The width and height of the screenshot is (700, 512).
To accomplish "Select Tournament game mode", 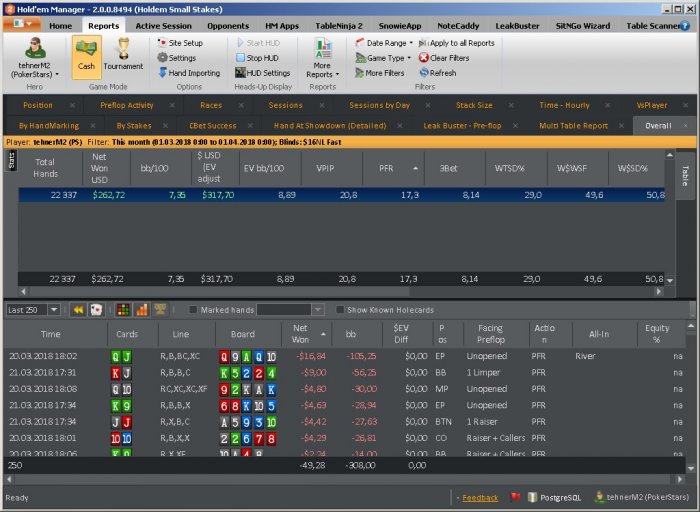I will tap(123, 56).
